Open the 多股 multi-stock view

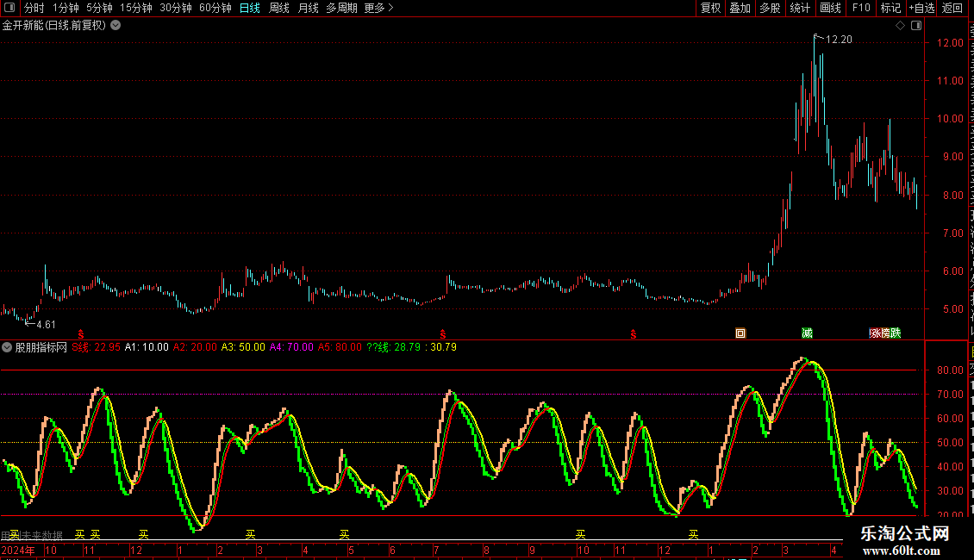click(770, 8)
